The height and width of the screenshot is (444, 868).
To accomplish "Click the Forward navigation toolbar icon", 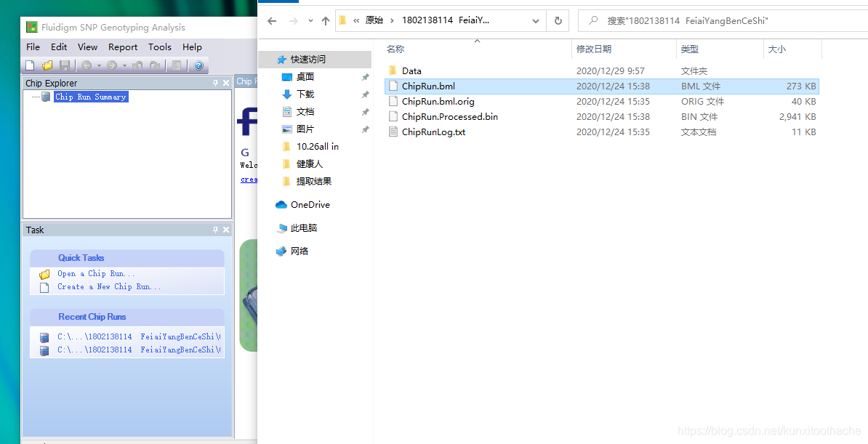I will tap(112, 65).
